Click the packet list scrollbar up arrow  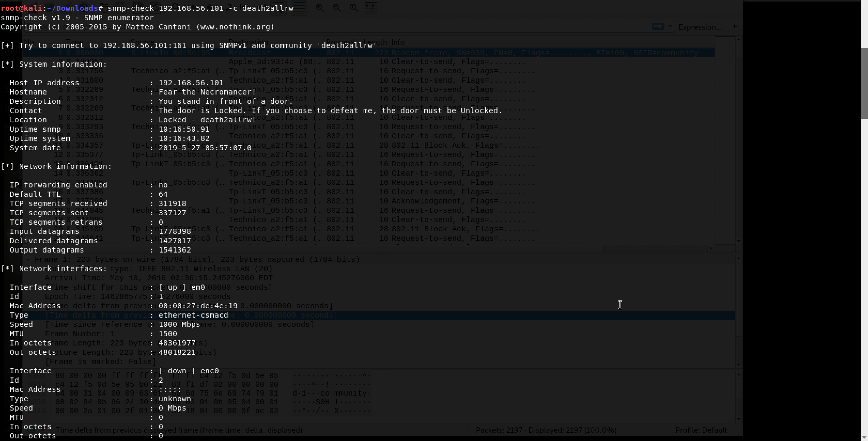point(739,40)
